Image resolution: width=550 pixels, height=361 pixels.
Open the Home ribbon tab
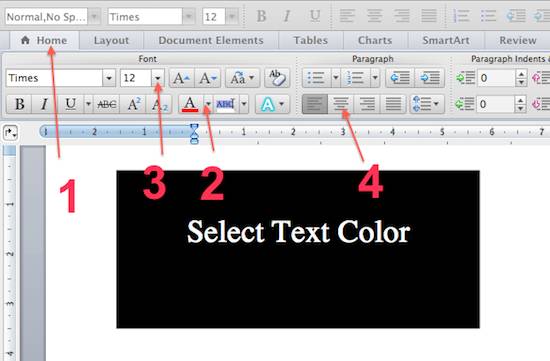pos(45,40)
